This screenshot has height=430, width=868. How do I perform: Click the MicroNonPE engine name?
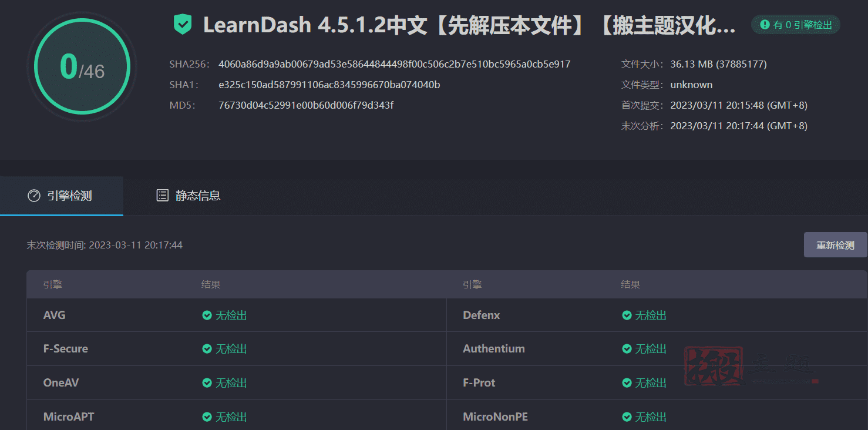point(496,417)
